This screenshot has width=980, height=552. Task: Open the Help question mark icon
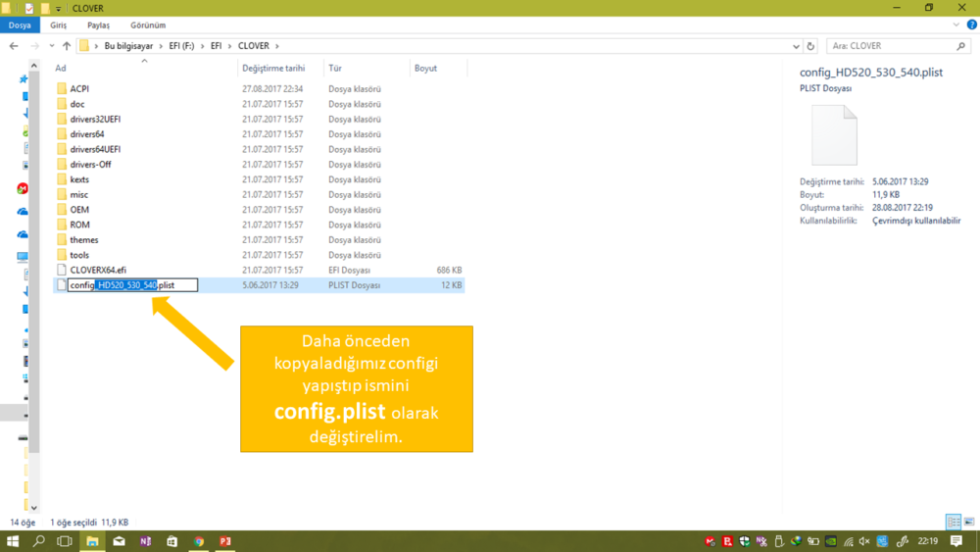[970, 25]
